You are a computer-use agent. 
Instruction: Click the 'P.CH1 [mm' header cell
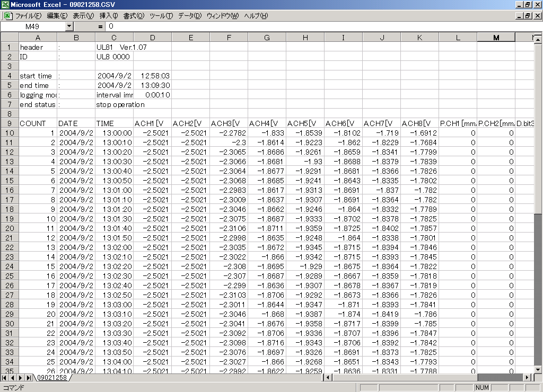click(458, 123)
